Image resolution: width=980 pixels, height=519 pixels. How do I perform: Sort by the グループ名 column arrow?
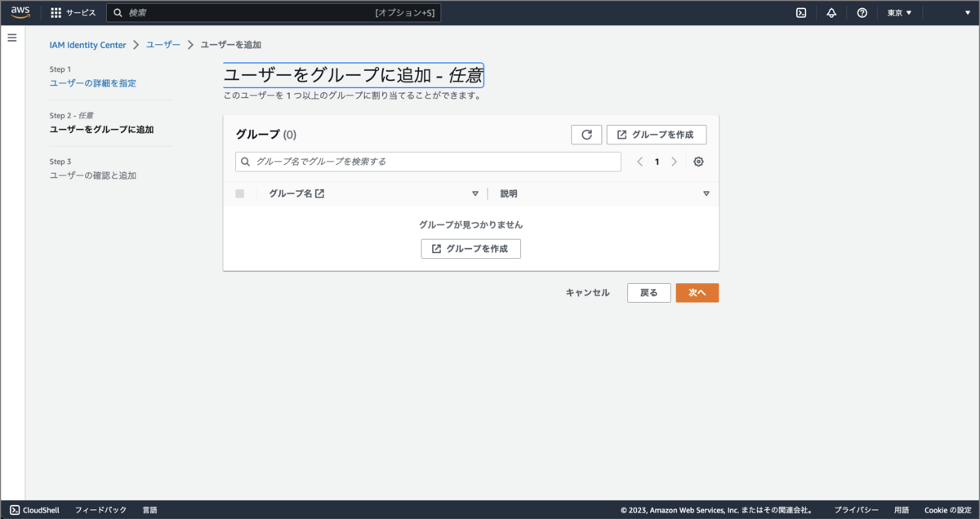pos(475,194)
